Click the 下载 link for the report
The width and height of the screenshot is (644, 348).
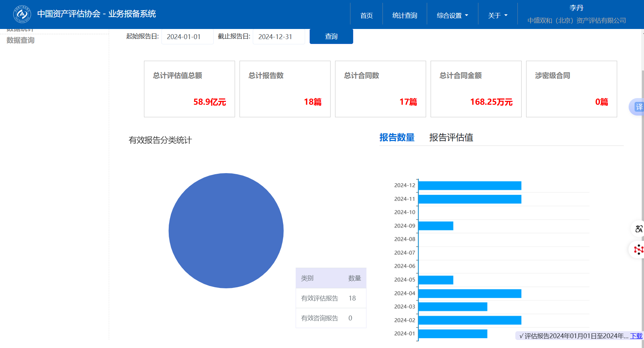636,336
